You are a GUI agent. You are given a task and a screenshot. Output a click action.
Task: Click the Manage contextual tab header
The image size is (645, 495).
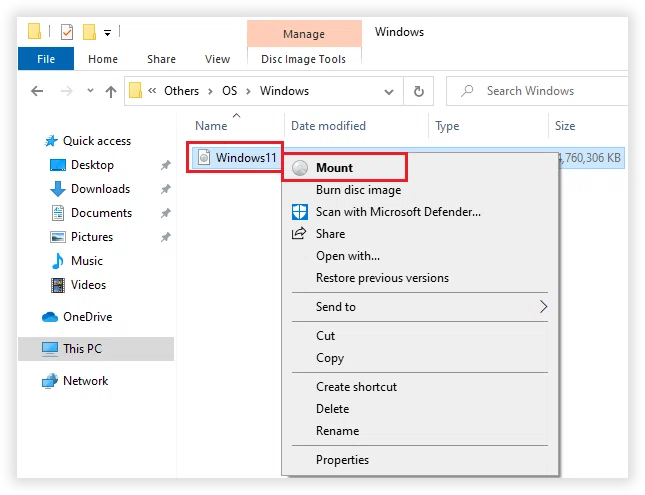click(304, 33)
